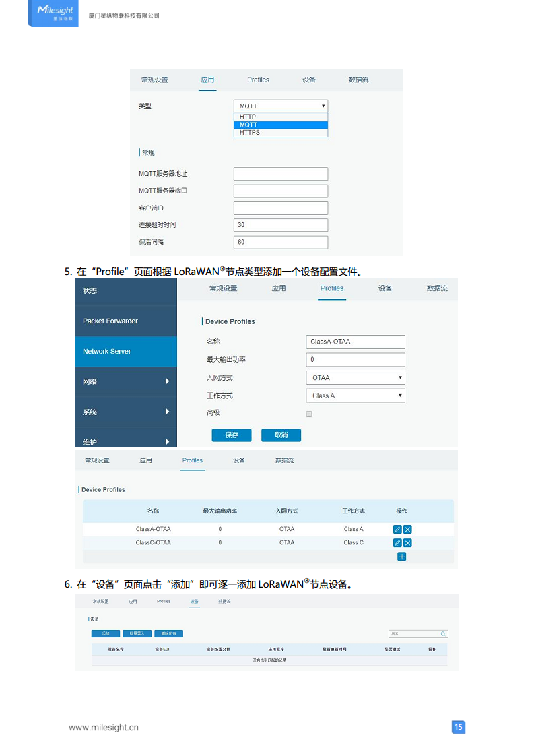Click the 删除所有 button
534x756 pixels.
pos(168,633)
